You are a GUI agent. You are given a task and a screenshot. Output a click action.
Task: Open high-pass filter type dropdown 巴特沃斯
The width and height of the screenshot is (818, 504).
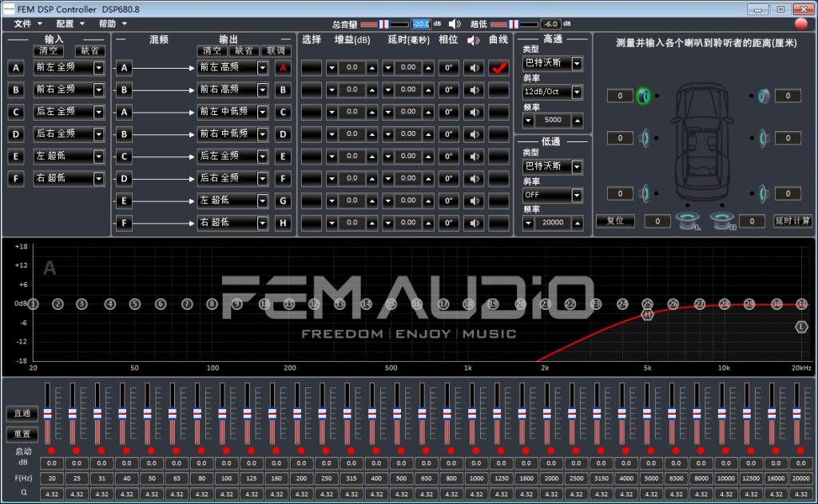coord(553,64)
